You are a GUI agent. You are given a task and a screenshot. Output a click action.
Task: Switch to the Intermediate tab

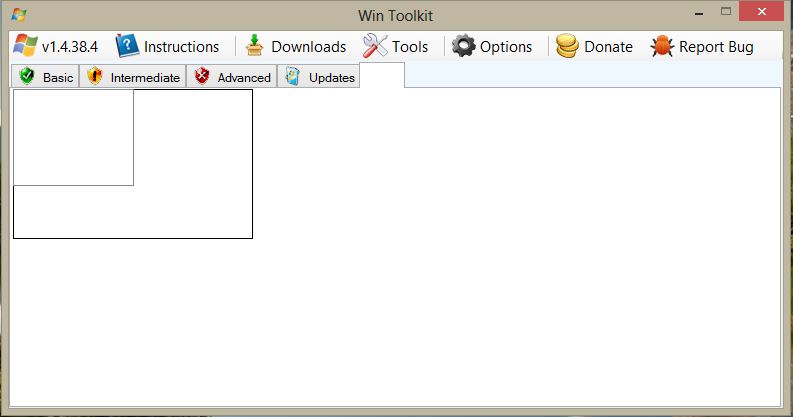coord(133,76)
